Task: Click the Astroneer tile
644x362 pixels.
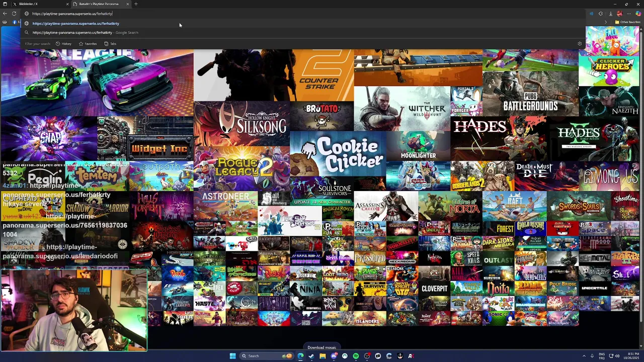Action: coord(225,206)
